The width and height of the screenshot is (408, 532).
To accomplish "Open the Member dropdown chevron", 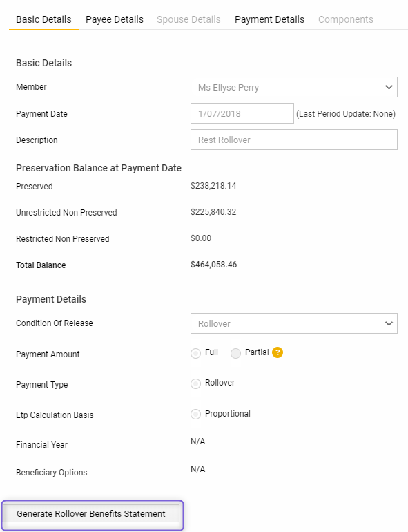I will coord(389,87).
